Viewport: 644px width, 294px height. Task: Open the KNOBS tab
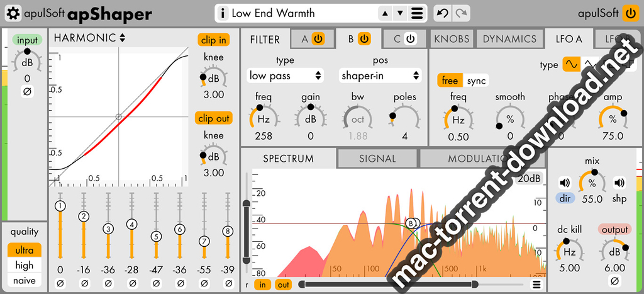pyautogui.click(x=452, y=39)
